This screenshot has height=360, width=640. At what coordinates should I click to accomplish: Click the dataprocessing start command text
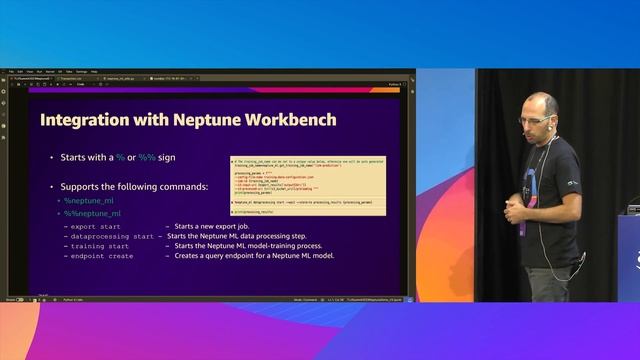click(112, 236)
